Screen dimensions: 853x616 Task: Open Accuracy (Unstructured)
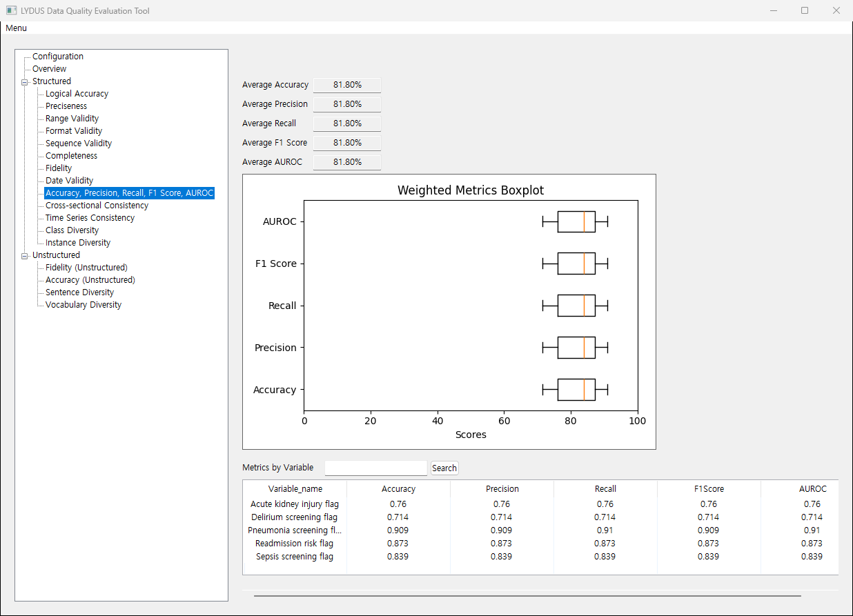(x=90, y=280)
